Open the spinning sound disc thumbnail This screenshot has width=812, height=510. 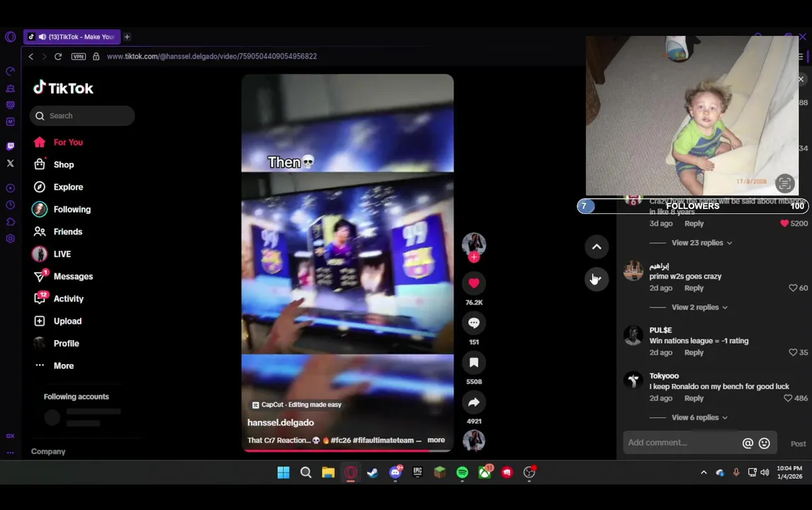pyautogui.click(x=474, y=441)
